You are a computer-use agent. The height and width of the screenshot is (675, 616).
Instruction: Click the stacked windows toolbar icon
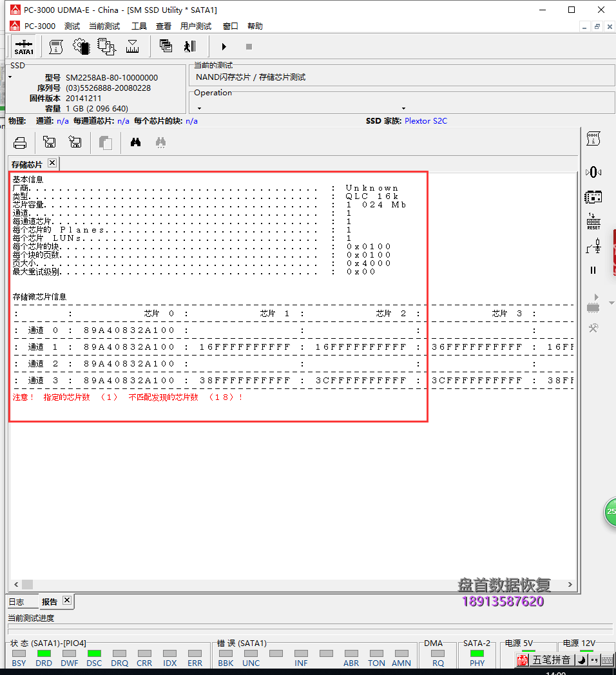pos(166,46)
